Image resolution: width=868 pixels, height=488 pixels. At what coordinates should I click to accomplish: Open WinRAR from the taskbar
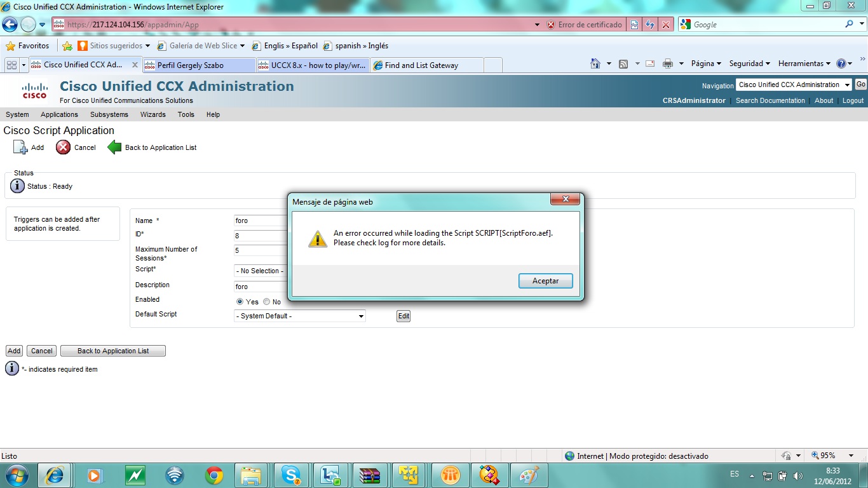coord(369,475)
